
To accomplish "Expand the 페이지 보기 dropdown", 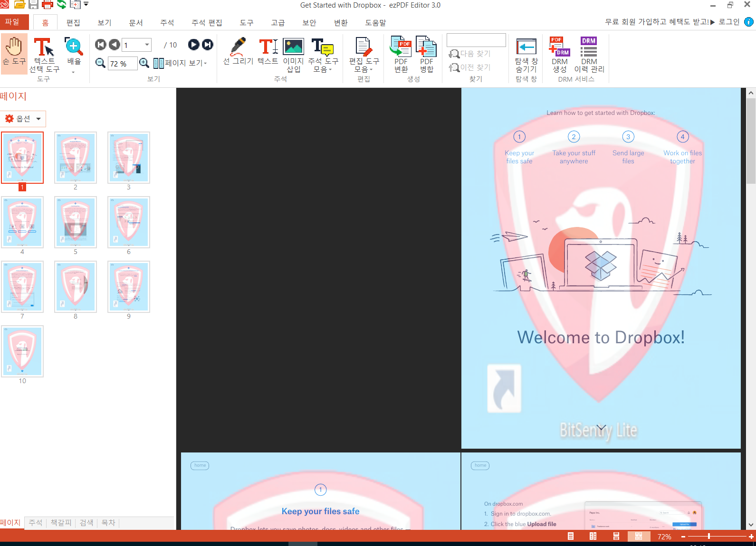I will coord(181,63).
